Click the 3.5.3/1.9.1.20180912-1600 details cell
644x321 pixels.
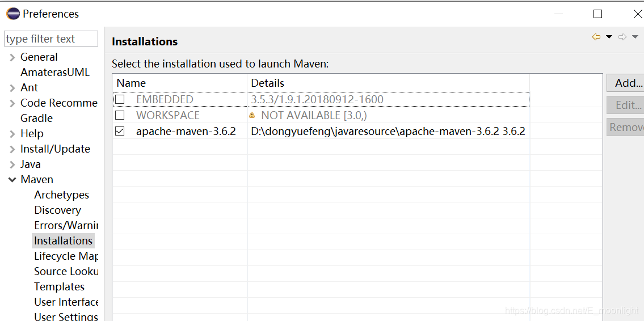[x=317, y=99]
